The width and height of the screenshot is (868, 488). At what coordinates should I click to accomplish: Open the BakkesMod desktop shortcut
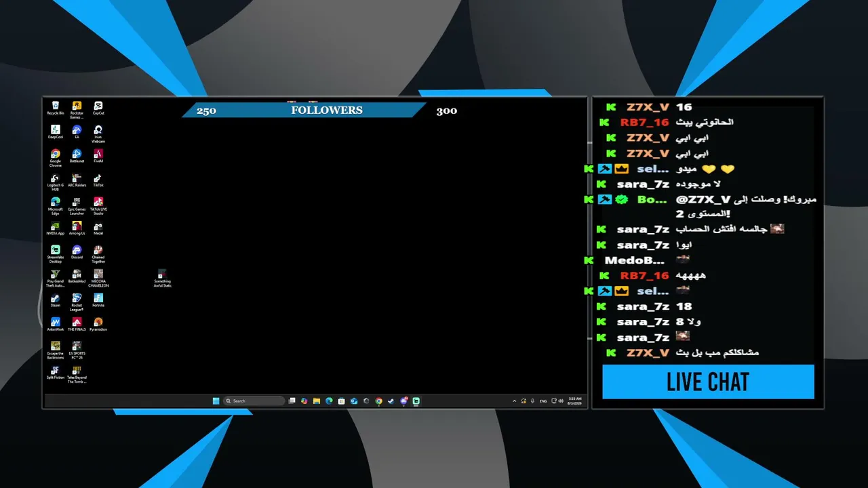point(77,277)
